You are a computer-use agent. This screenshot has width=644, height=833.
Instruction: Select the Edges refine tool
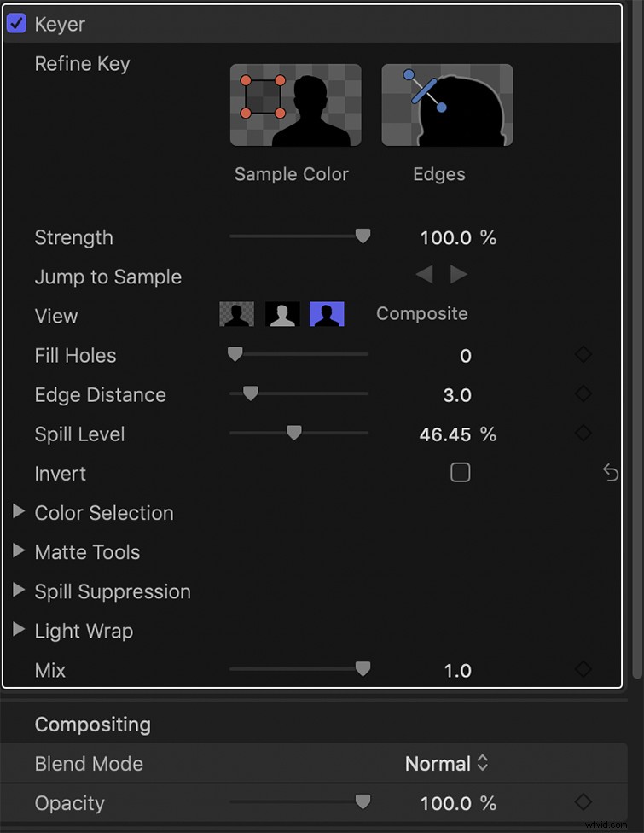point(447,105)
